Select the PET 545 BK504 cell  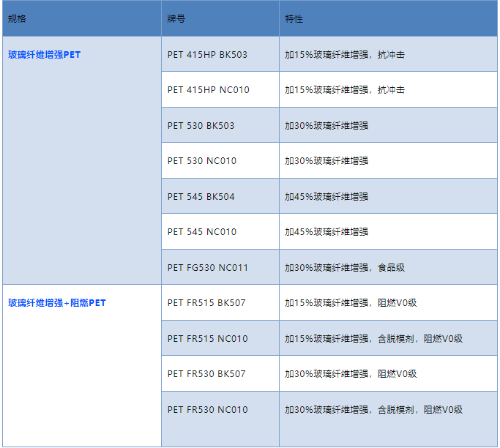pyautogui.click(x=201, y=197)
